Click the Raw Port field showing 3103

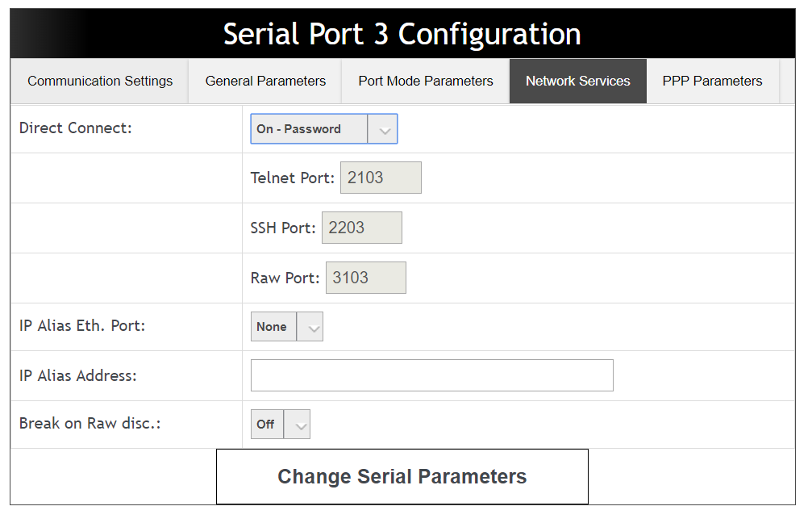point(366,278)
